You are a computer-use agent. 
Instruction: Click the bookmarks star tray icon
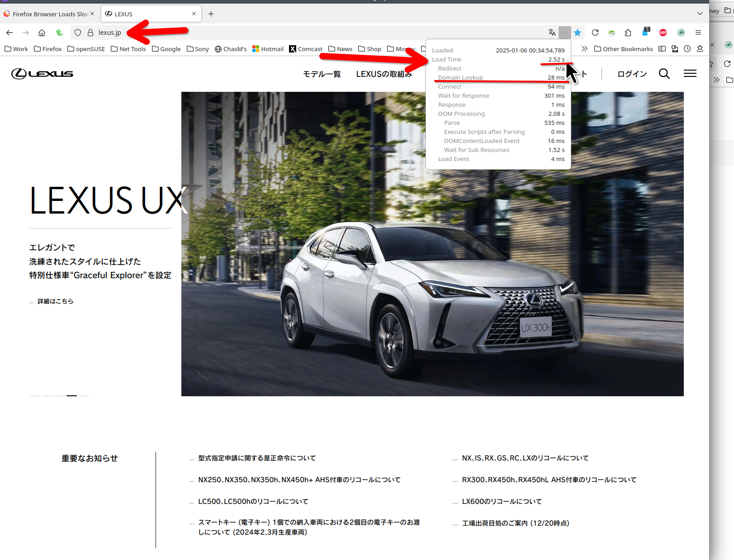(700, 49)
